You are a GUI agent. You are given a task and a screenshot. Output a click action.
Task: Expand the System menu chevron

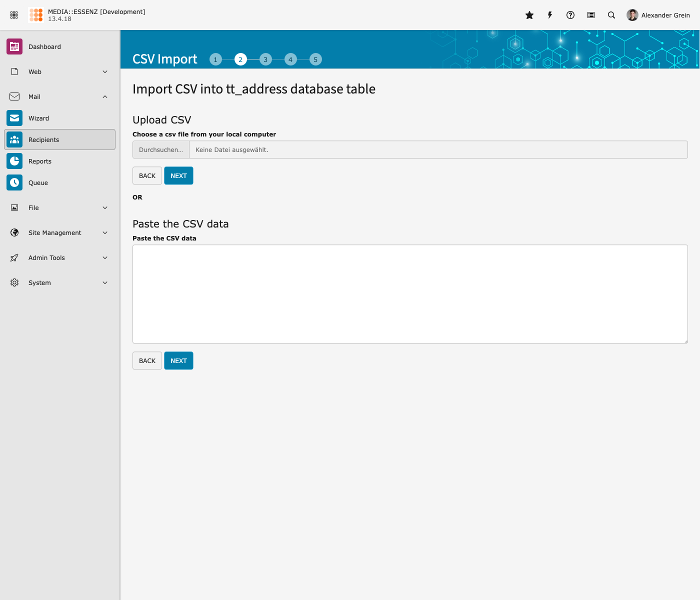(x=105, y=283)
